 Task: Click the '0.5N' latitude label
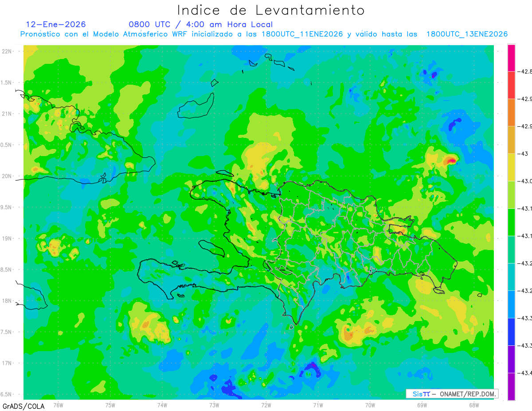point(6,145)
